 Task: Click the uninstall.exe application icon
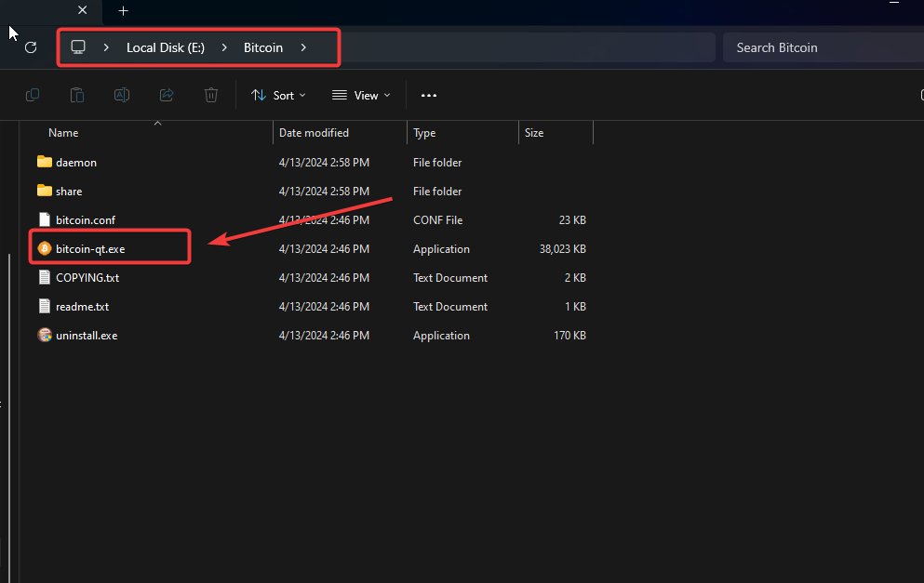[x=44, y=335]
